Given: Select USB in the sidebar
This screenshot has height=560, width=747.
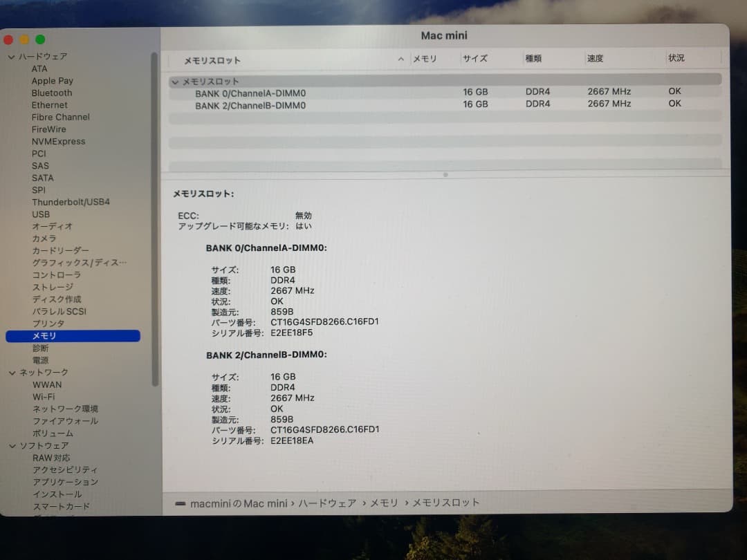Looking at the screenshot, I should 40,214.
